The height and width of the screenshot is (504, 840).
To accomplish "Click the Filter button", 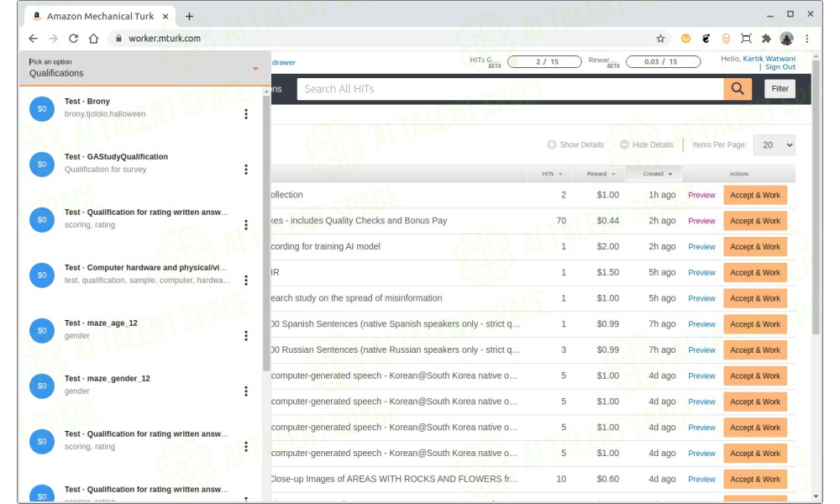I will pyautogui.click(x=780, y=89).
